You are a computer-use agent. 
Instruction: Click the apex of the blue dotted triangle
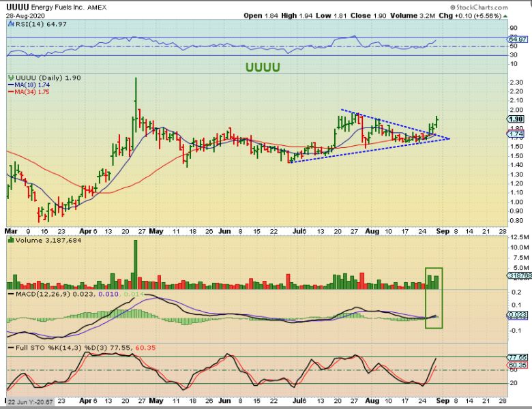click(x=450, y=138)
